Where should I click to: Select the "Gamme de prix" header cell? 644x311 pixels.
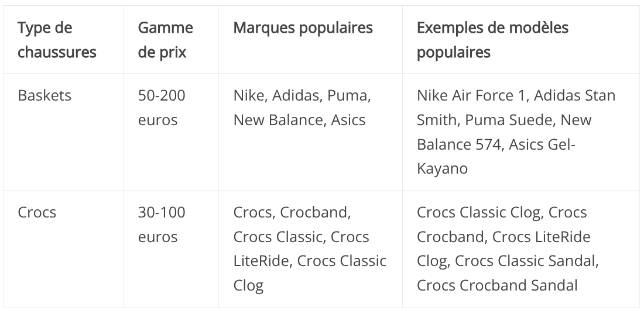tap(171, 39)
